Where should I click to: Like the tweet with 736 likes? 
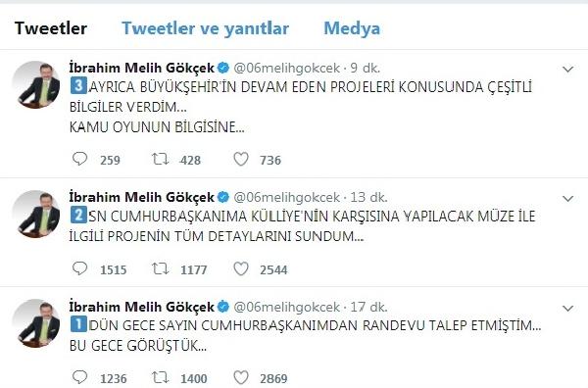[241, 159]
